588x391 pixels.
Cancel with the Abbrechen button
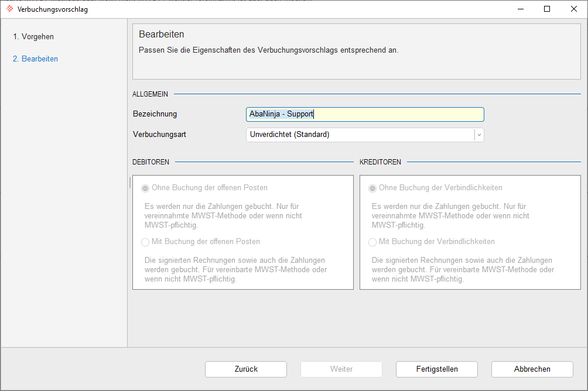532,369
